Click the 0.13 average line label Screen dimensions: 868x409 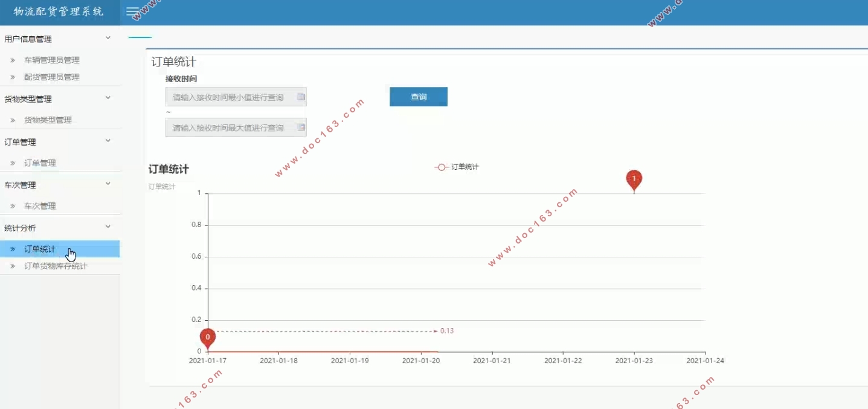click(x=447, y=331)
